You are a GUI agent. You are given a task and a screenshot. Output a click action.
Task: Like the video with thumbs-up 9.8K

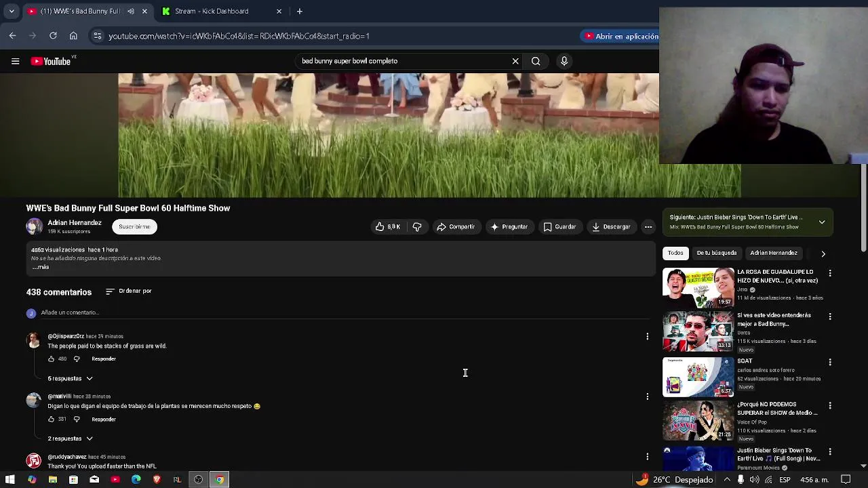click(x=389, y=226)
